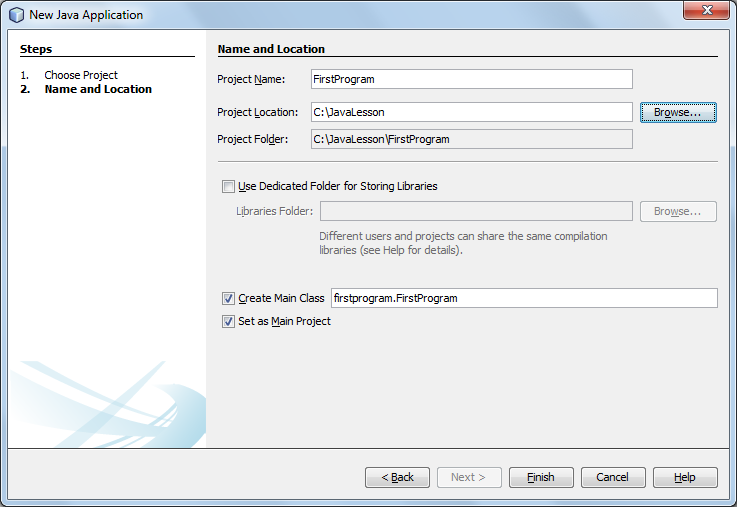Cancel the new project wizard
737x507 pixels.
(613, 477)
